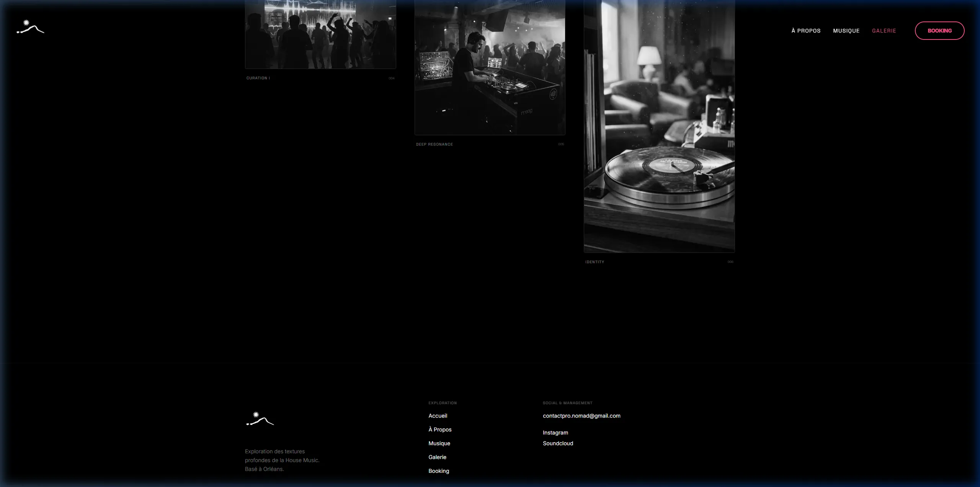
Task: Click the DEEP RESONANCE caption label
Action: pos(434,144)
